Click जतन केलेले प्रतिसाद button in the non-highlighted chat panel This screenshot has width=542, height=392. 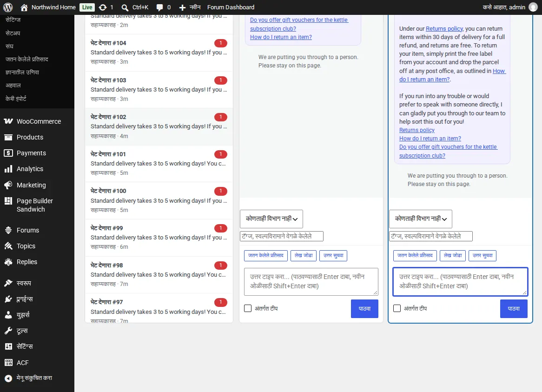[x=265, y=255]
